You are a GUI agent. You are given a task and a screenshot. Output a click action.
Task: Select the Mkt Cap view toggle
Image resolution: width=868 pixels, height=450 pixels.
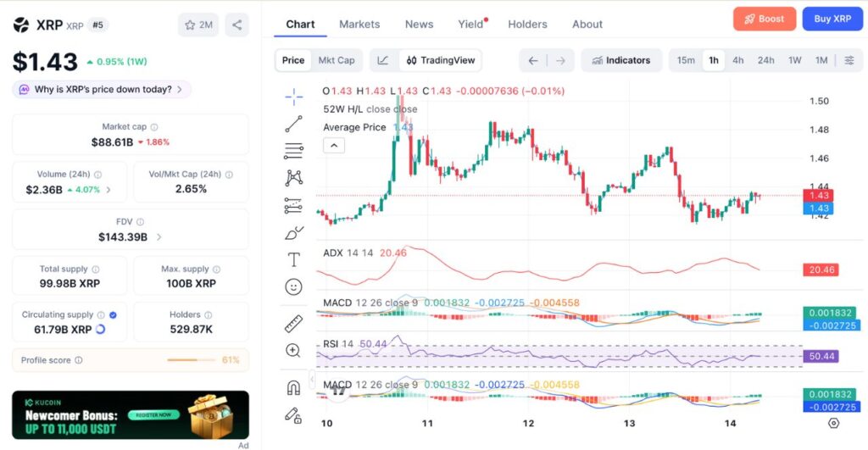coord(337,60)
